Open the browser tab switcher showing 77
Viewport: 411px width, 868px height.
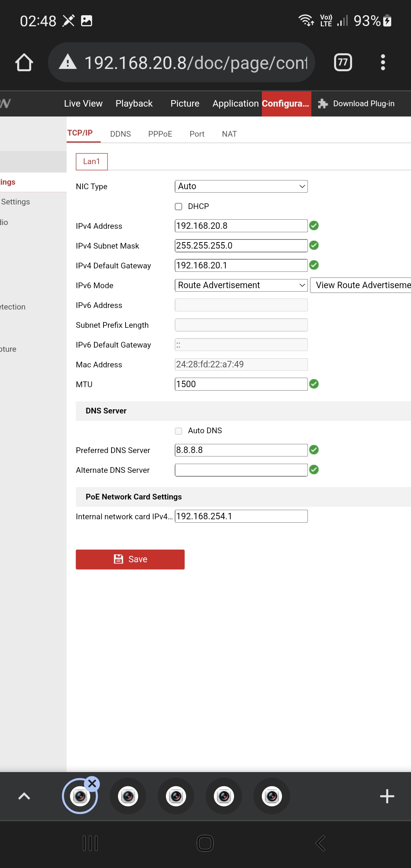343,62
